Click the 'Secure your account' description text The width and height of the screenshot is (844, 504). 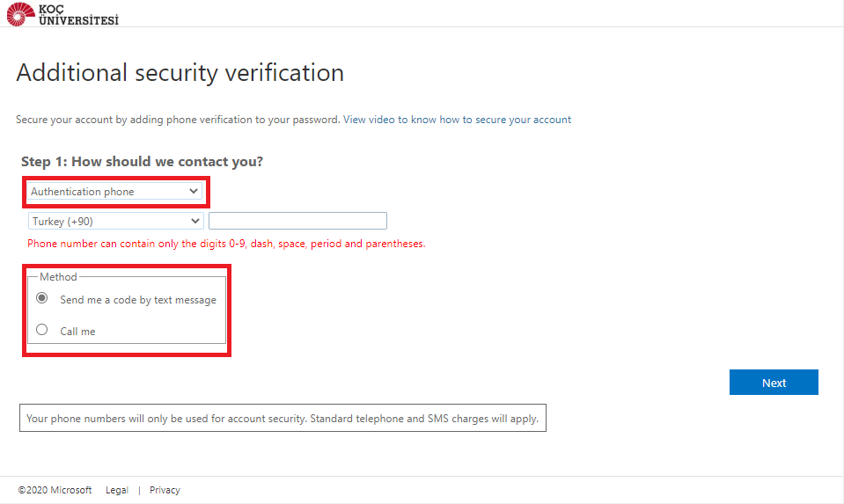[x=178, y=120]
